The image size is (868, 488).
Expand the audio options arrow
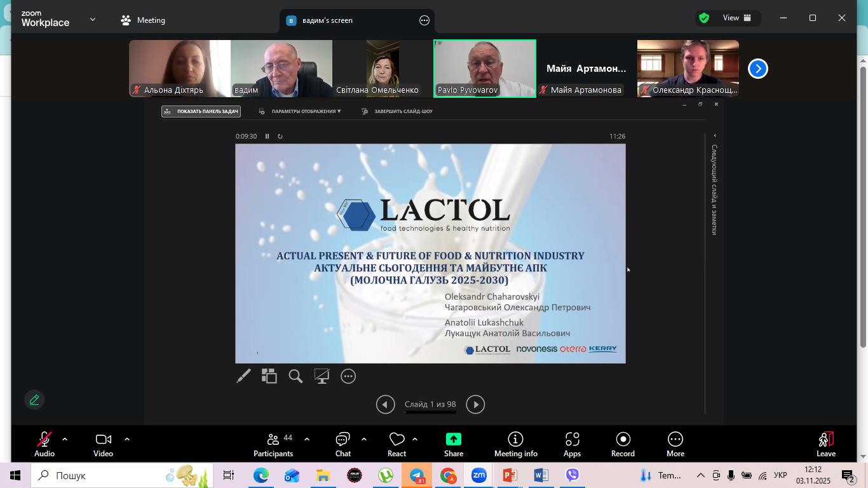64,439
